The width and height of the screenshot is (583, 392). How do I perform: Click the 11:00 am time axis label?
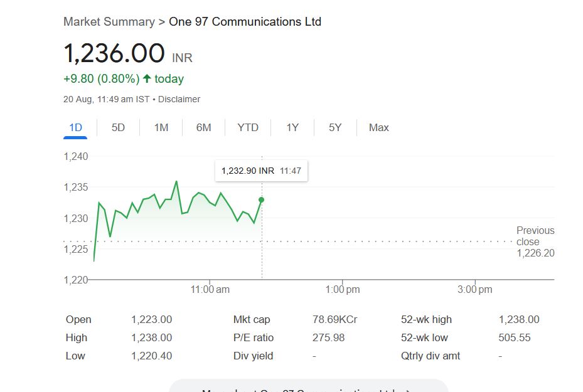[x=210, y=290]
